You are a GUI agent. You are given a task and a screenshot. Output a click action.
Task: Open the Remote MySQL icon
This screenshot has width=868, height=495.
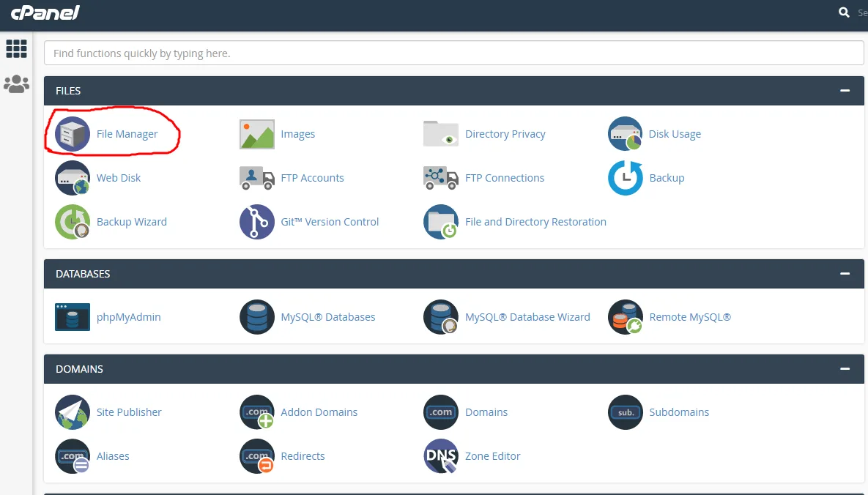(x=625, y=317)
